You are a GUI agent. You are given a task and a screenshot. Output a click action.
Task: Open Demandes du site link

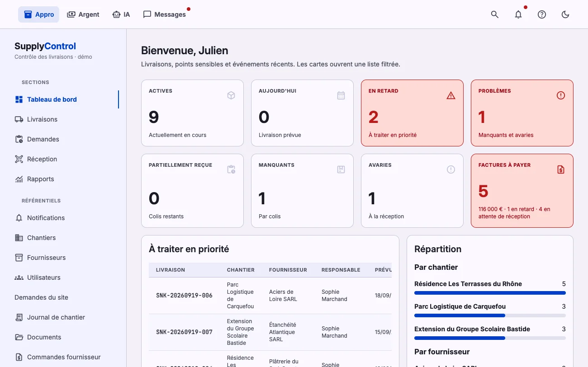(63, 297)
